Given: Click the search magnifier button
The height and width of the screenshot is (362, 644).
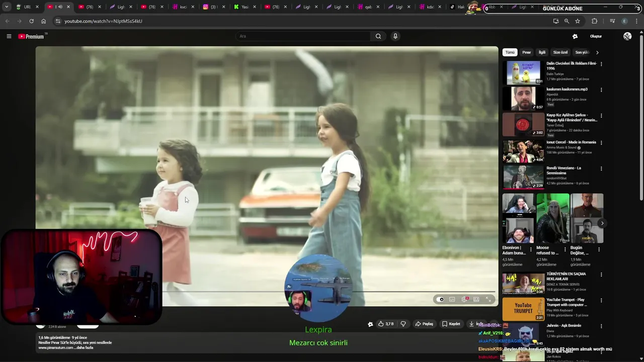Looking at the screenshot, I should tap(378, 36).
